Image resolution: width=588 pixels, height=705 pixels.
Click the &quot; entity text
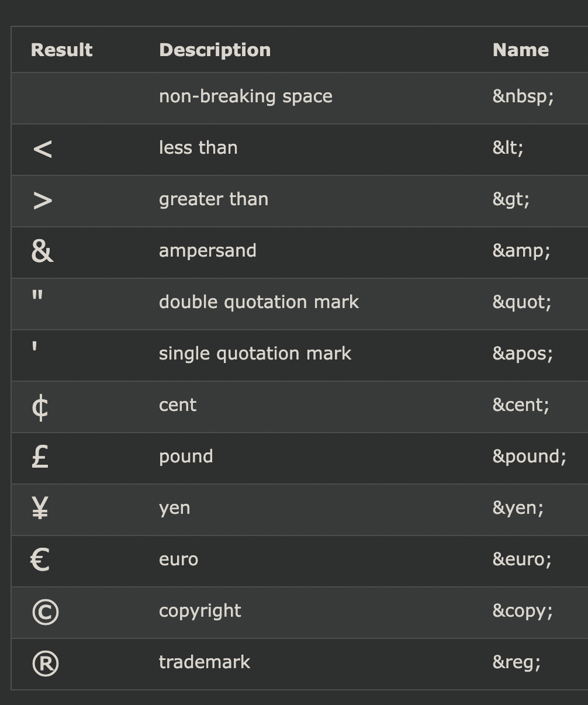522,302
